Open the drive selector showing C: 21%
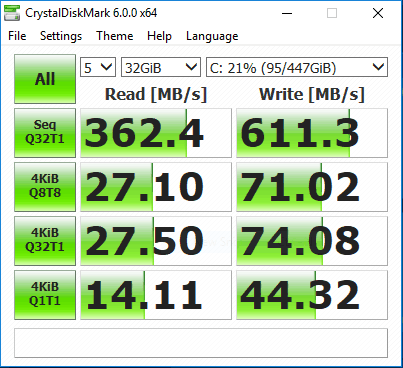The width and height of the screenshot is (403, 368). 297,67
